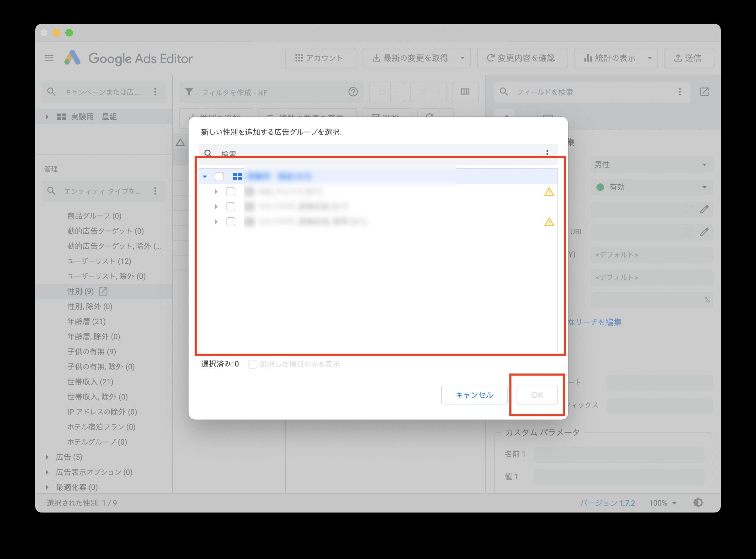Click the three-dot options in dialog search bar
This screenshot has width=756, height=559.
point(547,153)
